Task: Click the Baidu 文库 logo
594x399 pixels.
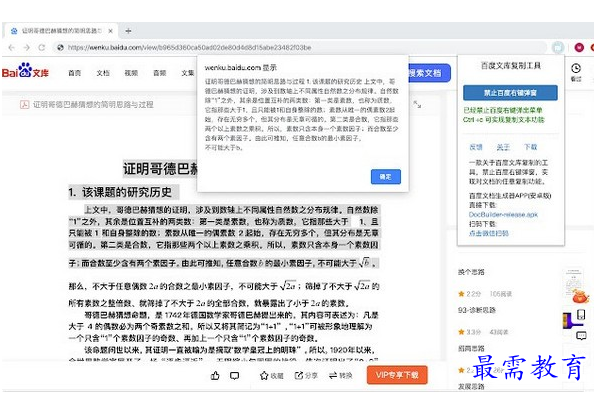Action: [25, 70]
